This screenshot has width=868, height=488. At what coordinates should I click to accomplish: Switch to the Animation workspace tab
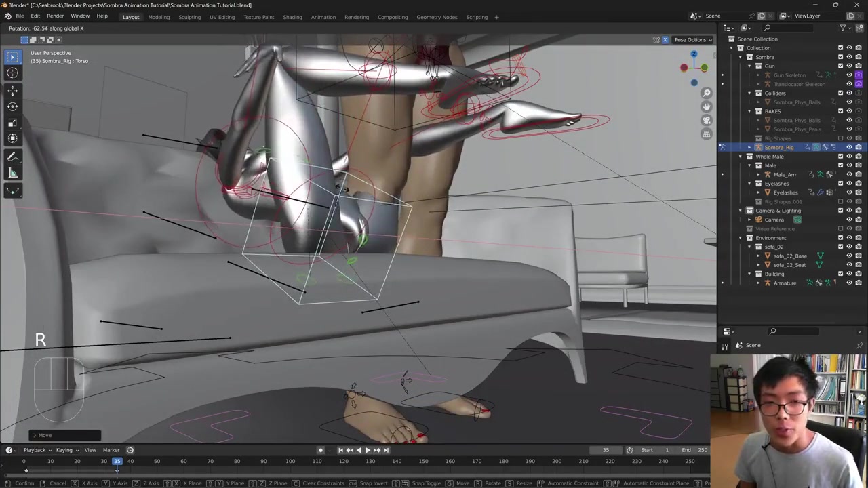point(323,17)
